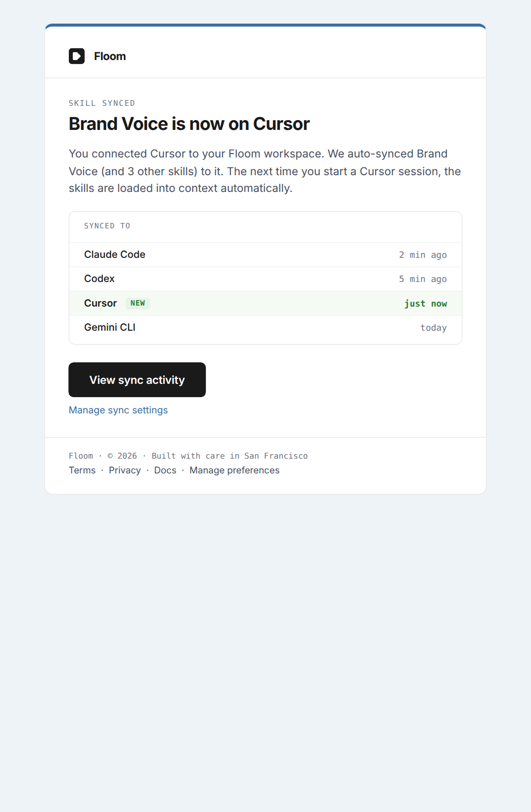Image resolution: width=531 pixels, height=812 pixels.
Task: Open View sync activity button
Action: (137, 380)
